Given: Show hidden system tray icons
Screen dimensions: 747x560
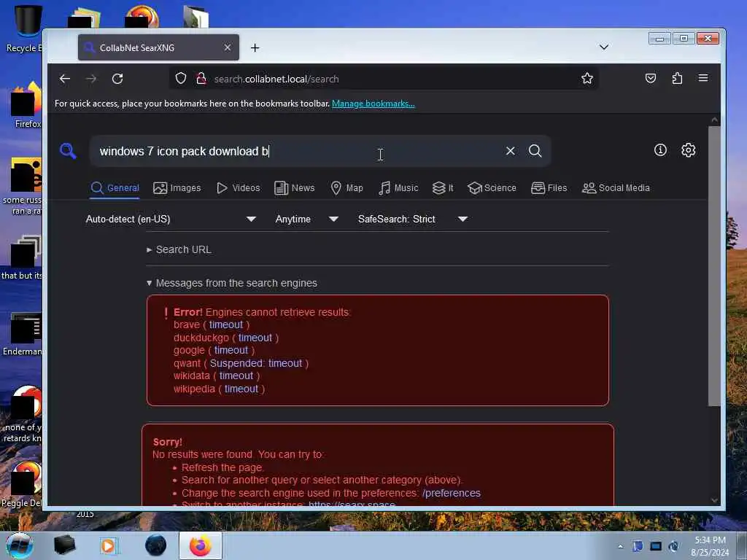Looking at the screenshot, I should coord(620,546).
